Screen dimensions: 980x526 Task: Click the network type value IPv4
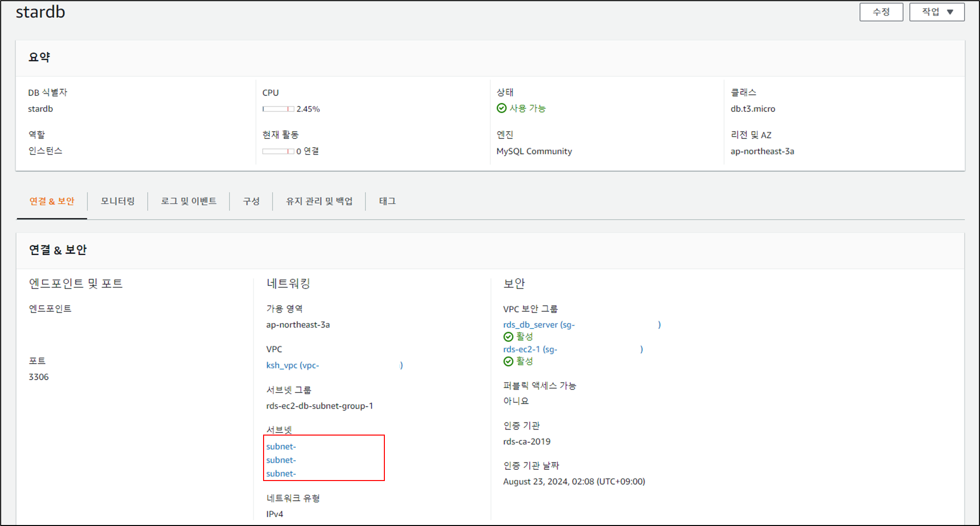click(x=275, y=514)
